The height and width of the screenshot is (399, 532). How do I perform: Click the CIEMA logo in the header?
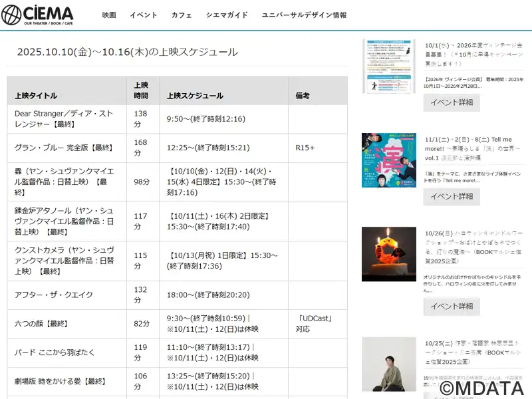click(38, 15)
